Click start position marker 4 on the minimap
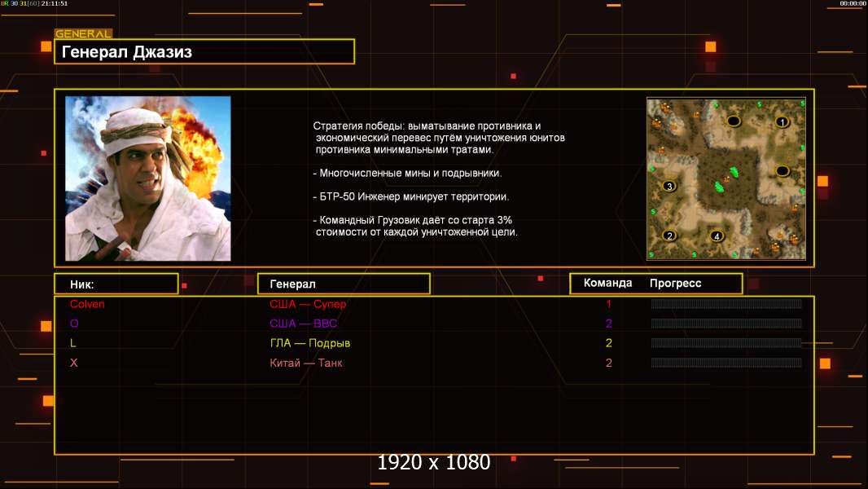The image size is (868, 489). pyautogui.click(x=717, y=236)
